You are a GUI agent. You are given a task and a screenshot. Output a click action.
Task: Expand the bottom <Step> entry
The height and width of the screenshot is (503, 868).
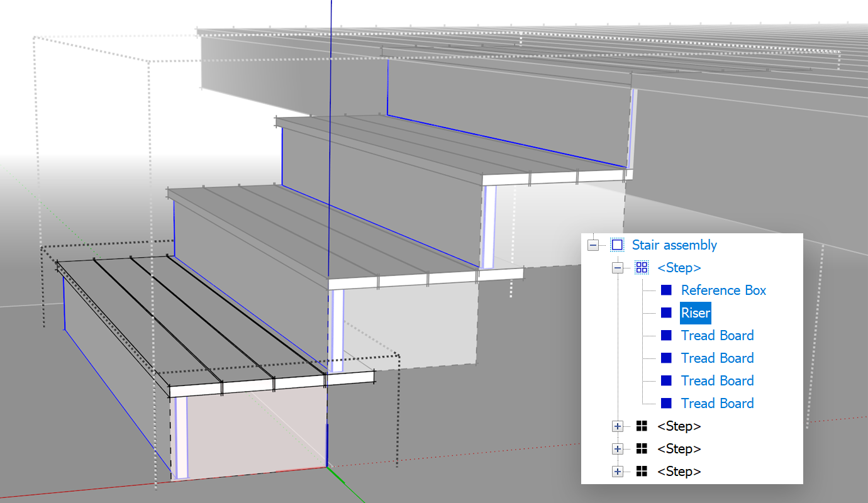[x=617, y=471]
